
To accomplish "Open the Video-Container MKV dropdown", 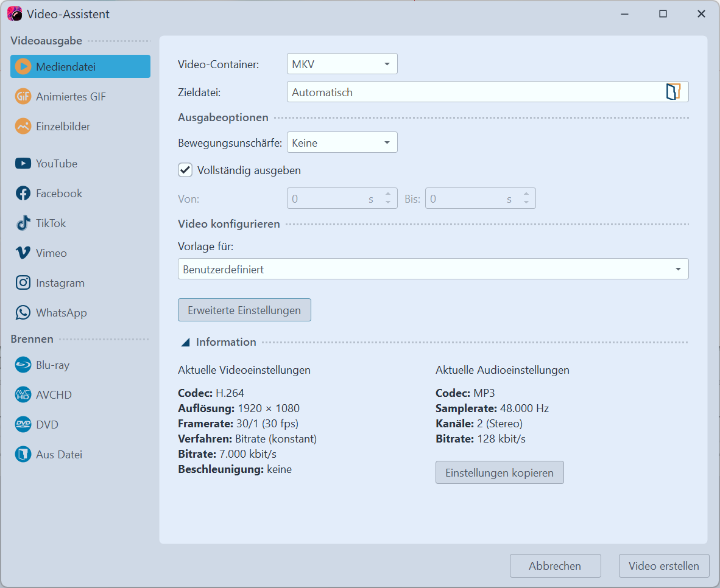I will pos(342,64).
